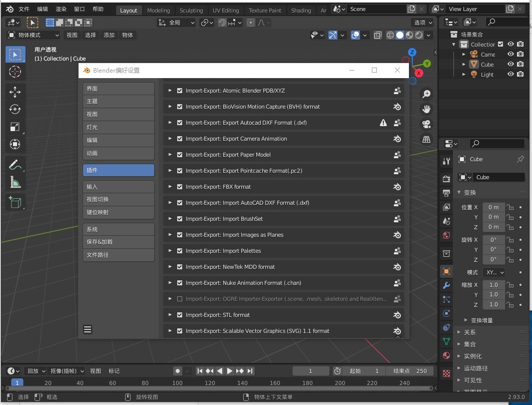The width and height of the screenshot is (532, 405).
Task: Expand the Cube item in outliner
Action: [464, 64]
